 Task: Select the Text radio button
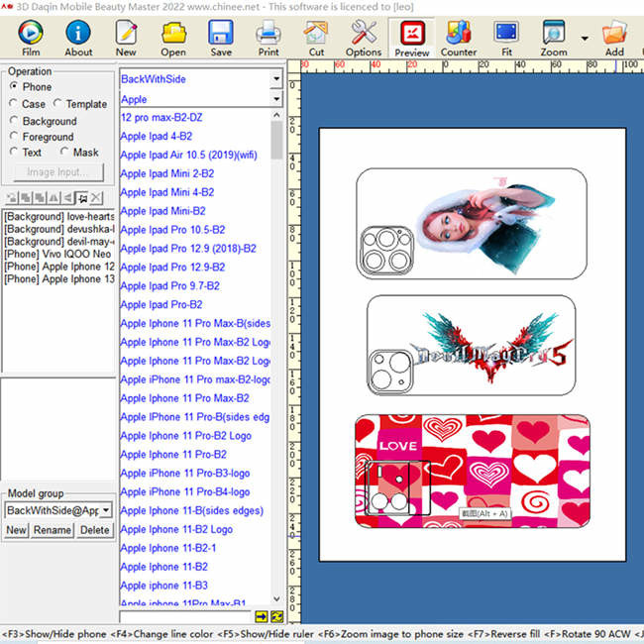pos(14,152)
